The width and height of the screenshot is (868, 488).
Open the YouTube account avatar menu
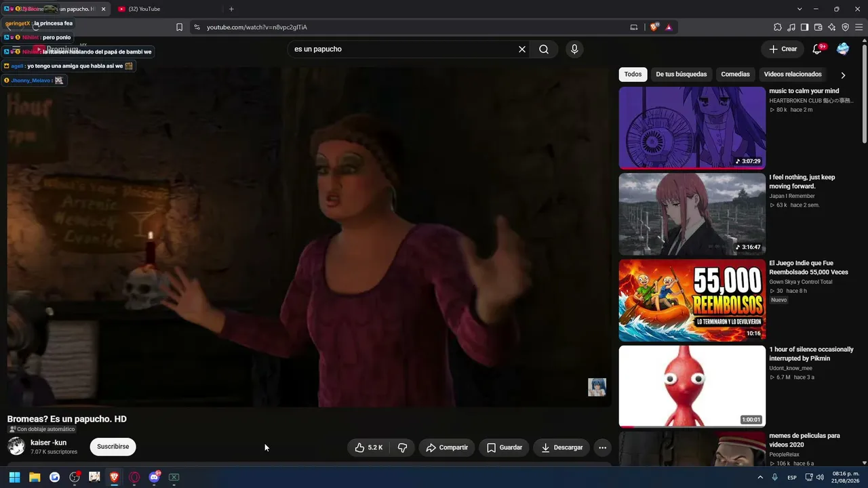click(843, 49)
